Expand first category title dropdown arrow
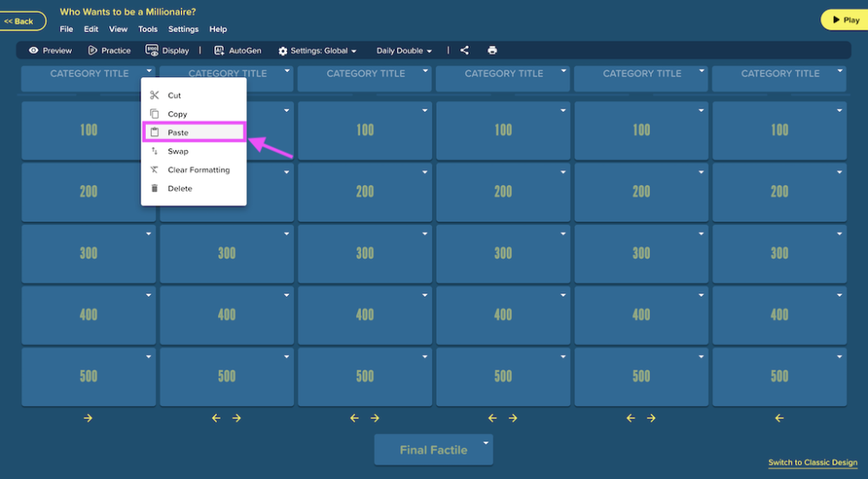Image resolution: width=868 pixels, height=479 pixels. 149,71
